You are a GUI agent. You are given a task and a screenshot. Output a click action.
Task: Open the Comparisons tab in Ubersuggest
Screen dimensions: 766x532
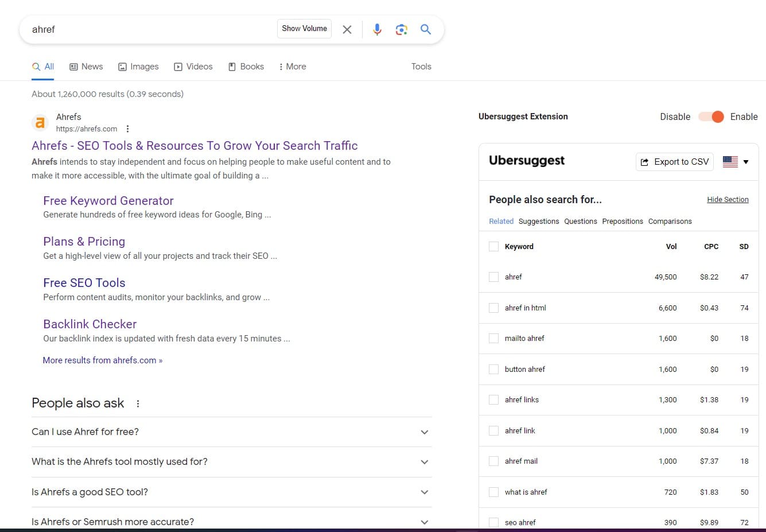pos(670,222)
